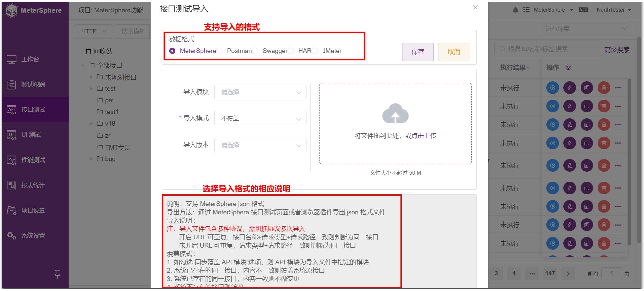The height and width of the screenshot is (291, 644).
Task: Open the 导入模块 dropdown
Action: click(260, 92)
